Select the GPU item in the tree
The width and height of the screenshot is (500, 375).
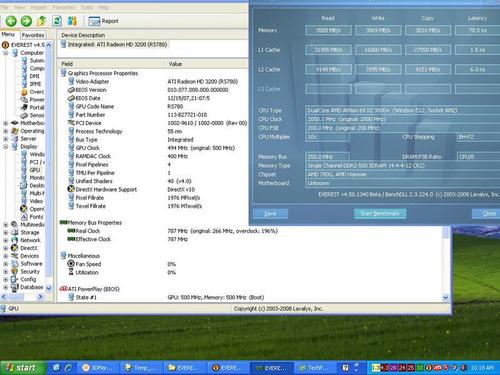pos(35,170)
